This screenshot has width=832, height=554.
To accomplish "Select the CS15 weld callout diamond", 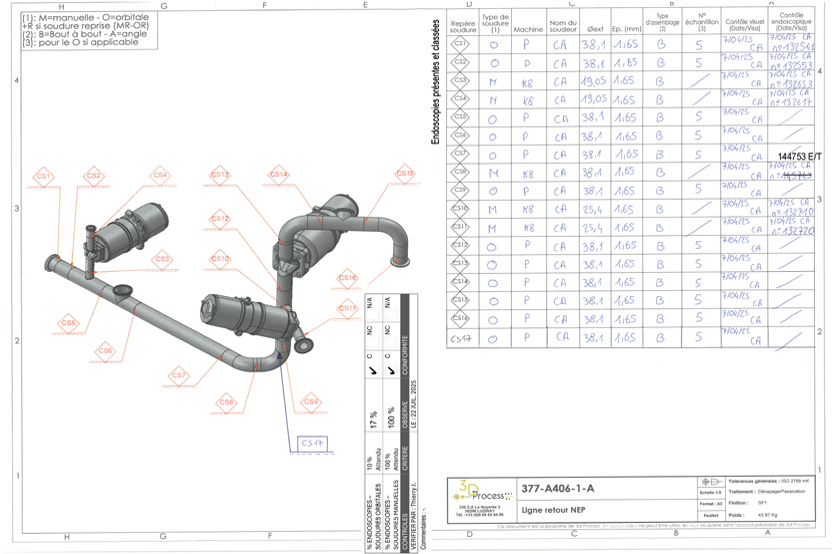I will [x=405, y=174].
